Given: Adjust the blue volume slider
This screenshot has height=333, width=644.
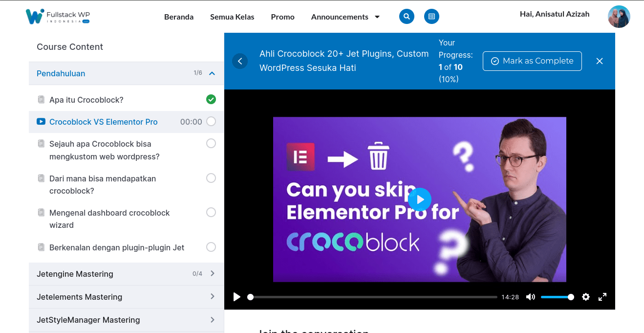Looking at the screenshot, I should pyautogui.click(x=557, y=297).
